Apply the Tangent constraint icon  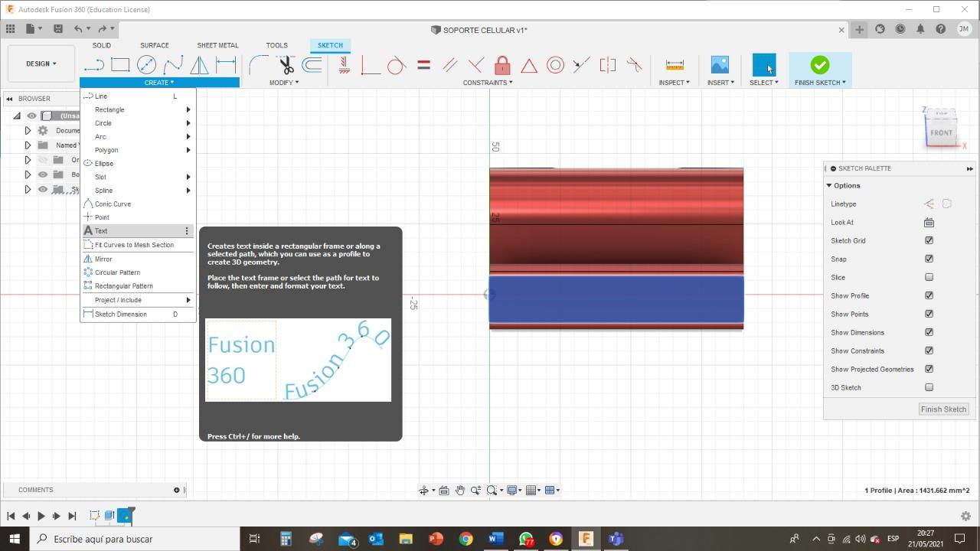pyautogui.click(x=397, y=65)
